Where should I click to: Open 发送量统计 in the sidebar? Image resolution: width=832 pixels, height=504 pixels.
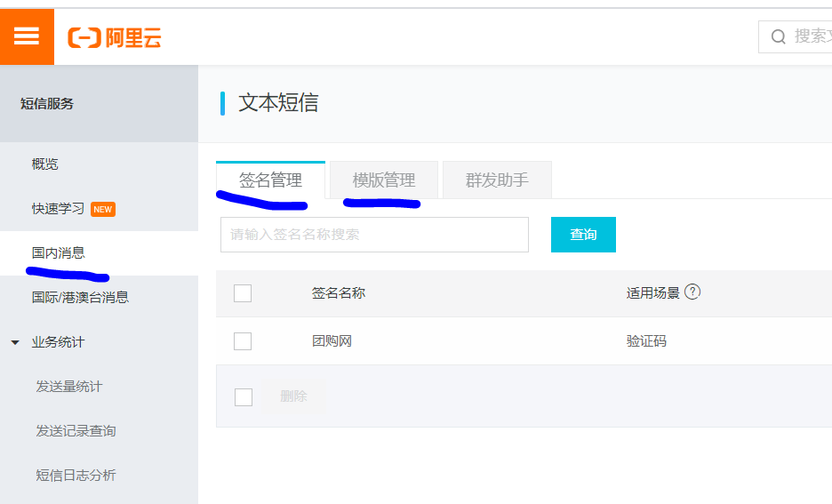69,387
